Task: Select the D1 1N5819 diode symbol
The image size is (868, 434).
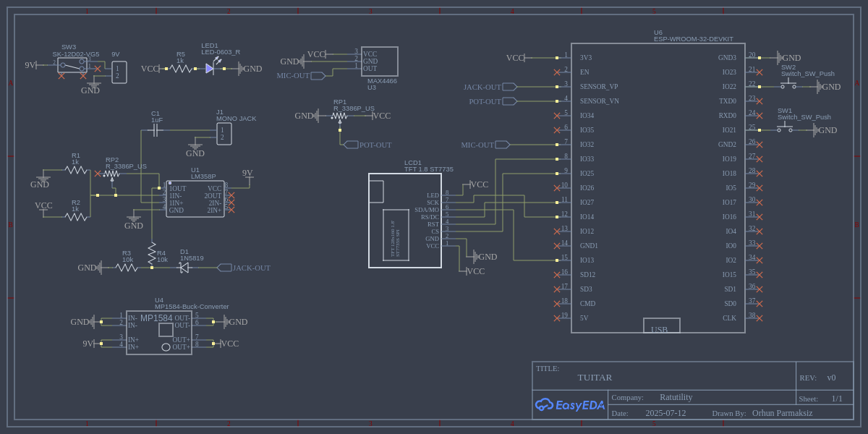Action: (x=184, y=268)
